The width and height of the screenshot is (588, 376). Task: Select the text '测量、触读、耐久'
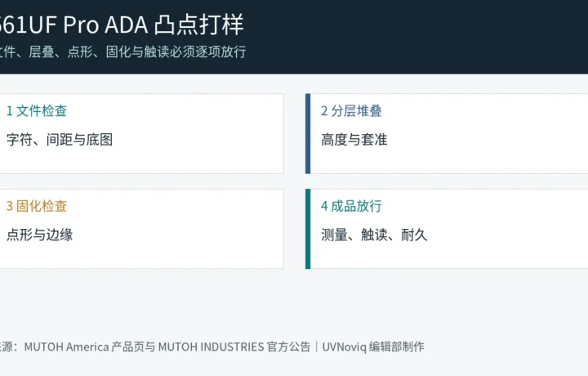tap(374, 235)
